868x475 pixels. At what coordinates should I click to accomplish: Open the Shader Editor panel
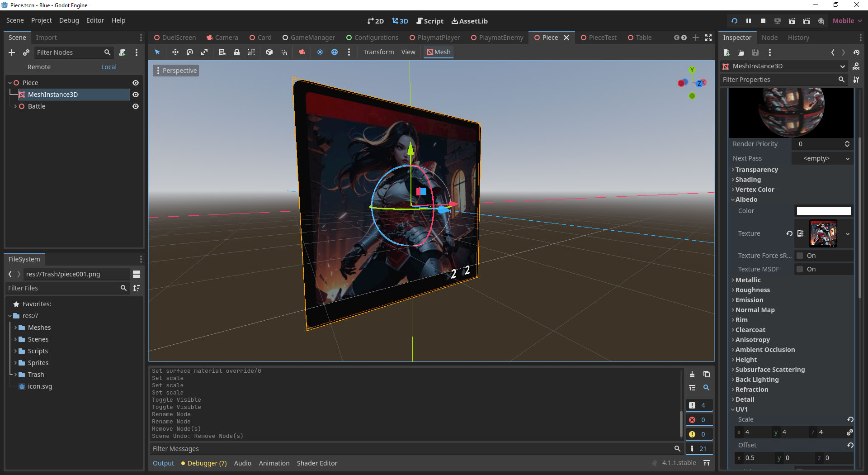pyautogui.click(x=317, y=463)
